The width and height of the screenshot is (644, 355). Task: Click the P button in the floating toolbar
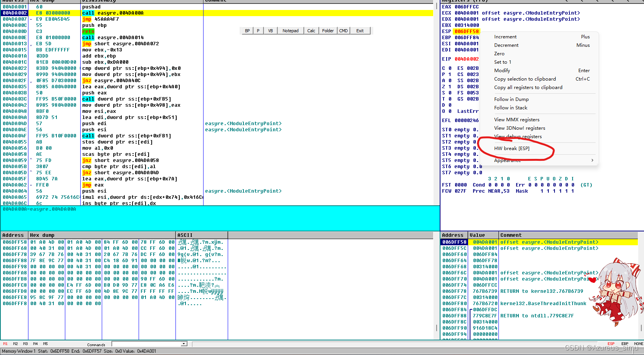tap(258, 31)
